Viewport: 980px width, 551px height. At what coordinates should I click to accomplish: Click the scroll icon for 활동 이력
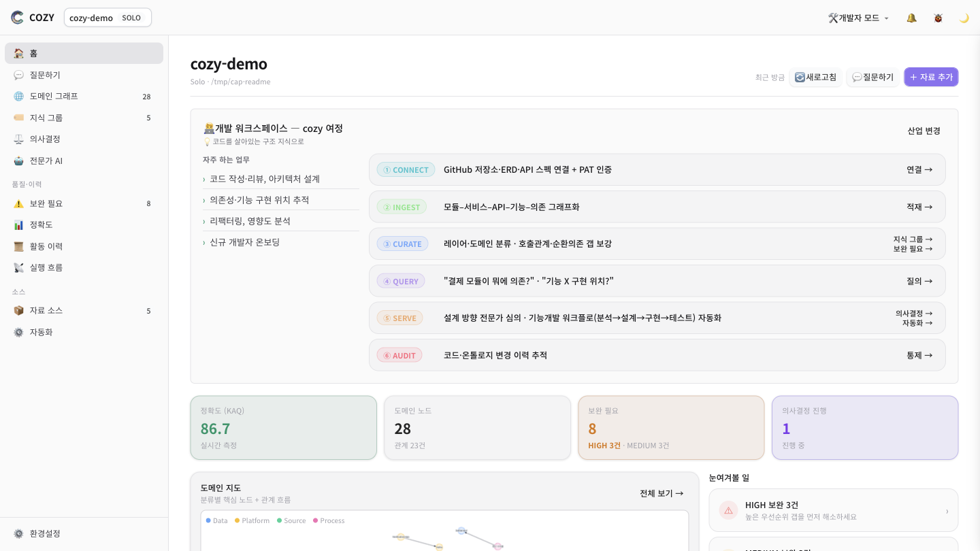(x=18, y=246)
